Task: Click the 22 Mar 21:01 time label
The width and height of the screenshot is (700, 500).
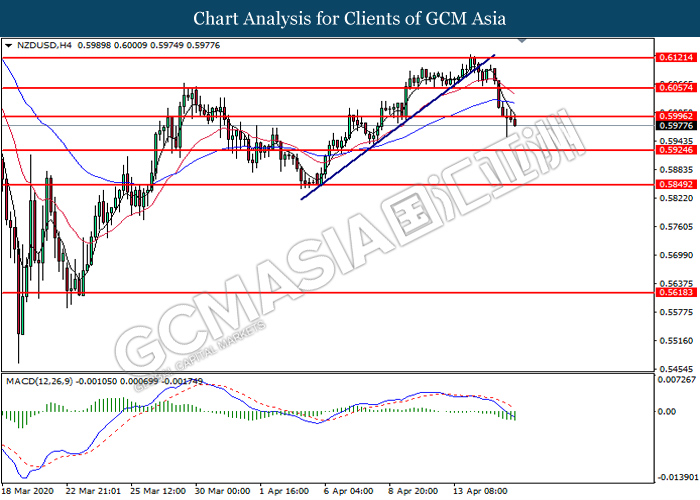Action: (93, 491)
